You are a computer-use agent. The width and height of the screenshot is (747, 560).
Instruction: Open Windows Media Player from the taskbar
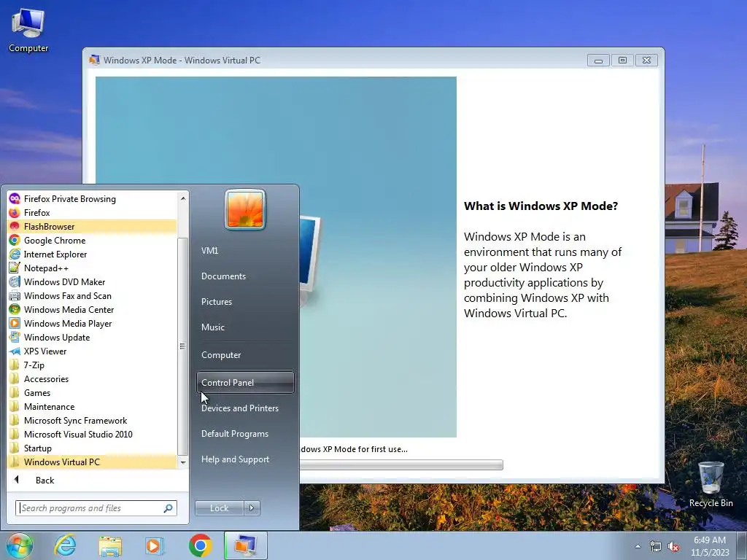155,545
